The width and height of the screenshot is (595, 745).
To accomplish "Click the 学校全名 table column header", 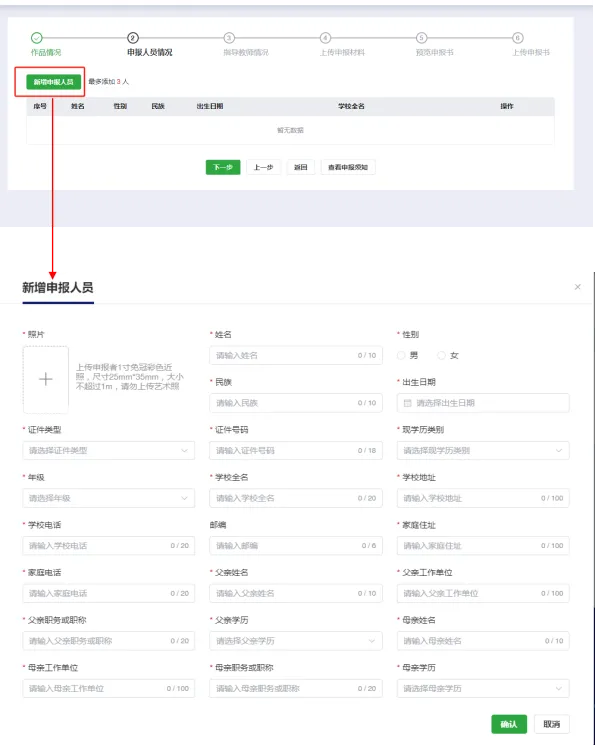I will (351, 106).
